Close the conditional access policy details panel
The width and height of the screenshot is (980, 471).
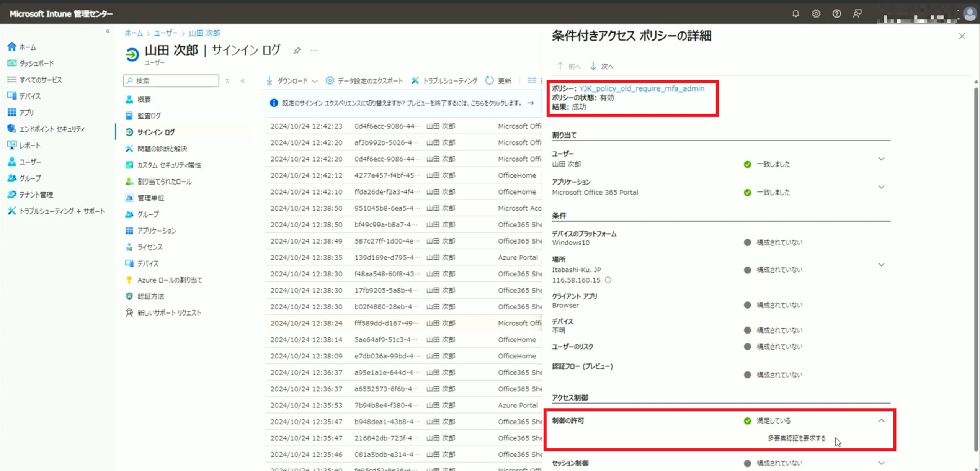tap(962, 36)
